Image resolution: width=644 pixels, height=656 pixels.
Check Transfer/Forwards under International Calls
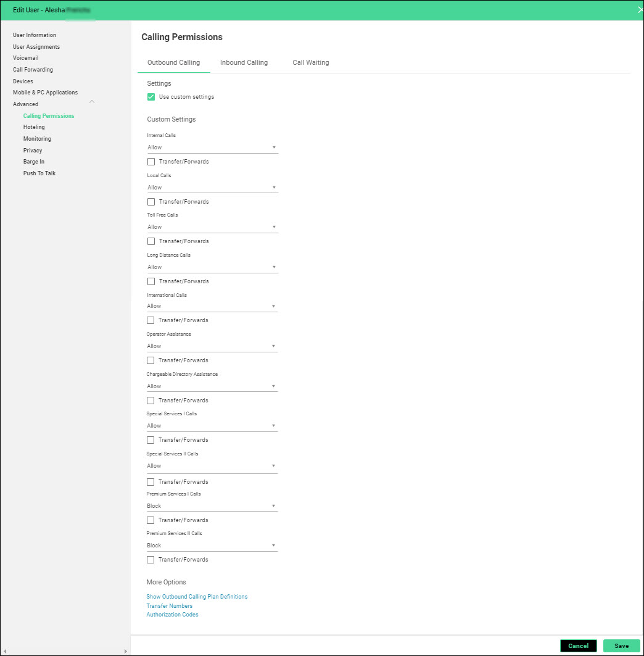tap(151, 320)
